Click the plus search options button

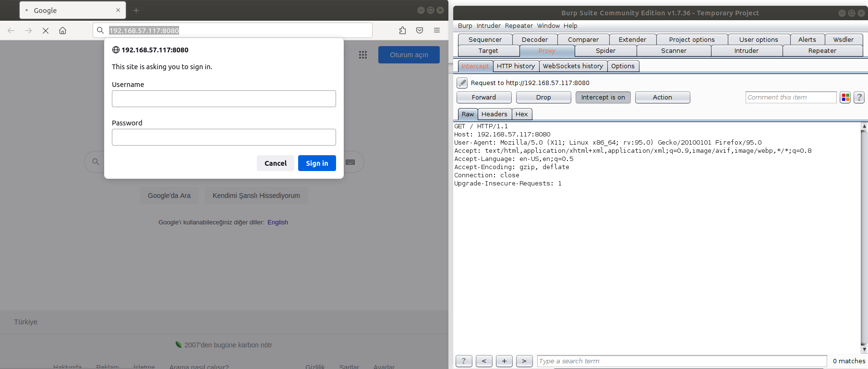pos(504,361)
